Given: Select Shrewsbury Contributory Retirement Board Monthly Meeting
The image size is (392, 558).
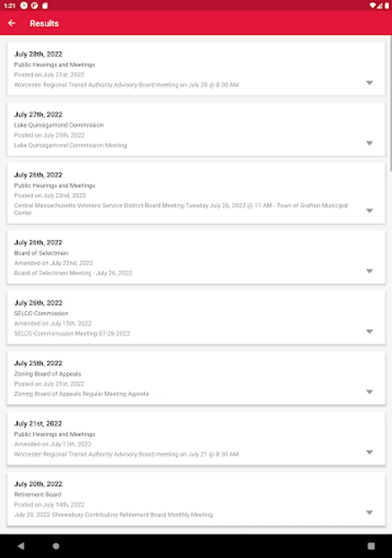Looking at the screenshot, I should pyautogui.click(x=113, y=515).
